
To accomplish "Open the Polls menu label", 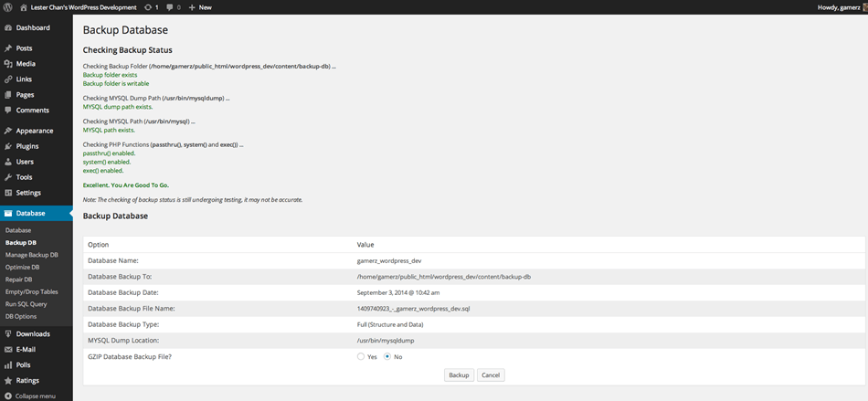I will coord(24,365).
